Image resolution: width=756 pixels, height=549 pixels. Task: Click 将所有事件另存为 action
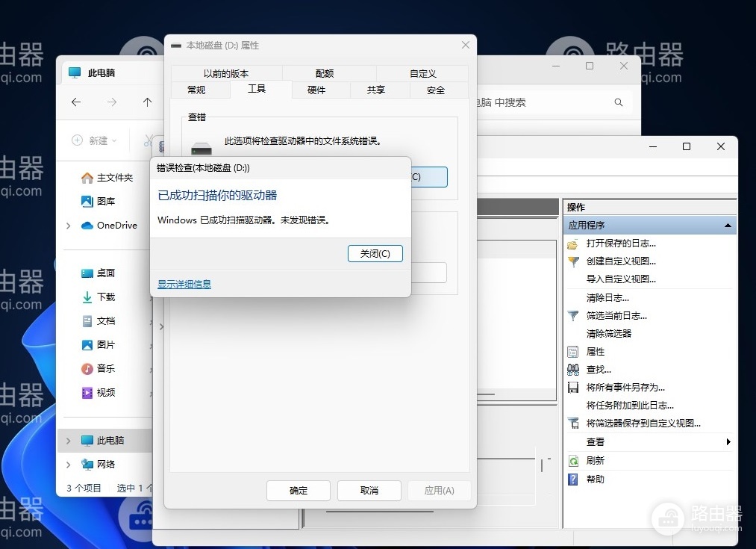625,388
